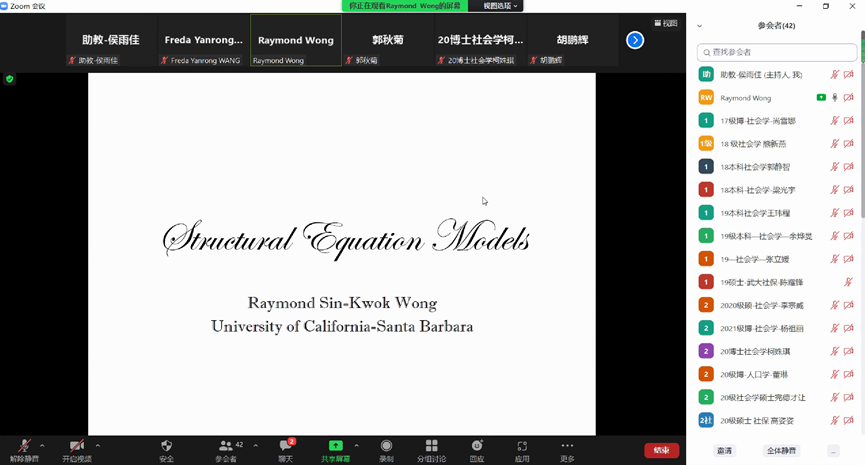Open the 安全 security shield icon
The height and width of the screenshot is (465, 865).
pos(166,445)
